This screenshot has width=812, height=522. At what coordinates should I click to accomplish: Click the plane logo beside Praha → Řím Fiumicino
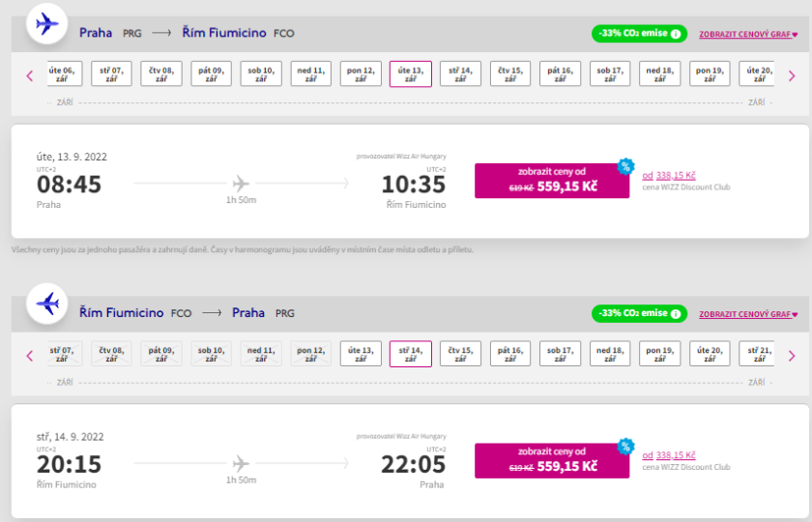pyautogui.click(x=45, y=23)
